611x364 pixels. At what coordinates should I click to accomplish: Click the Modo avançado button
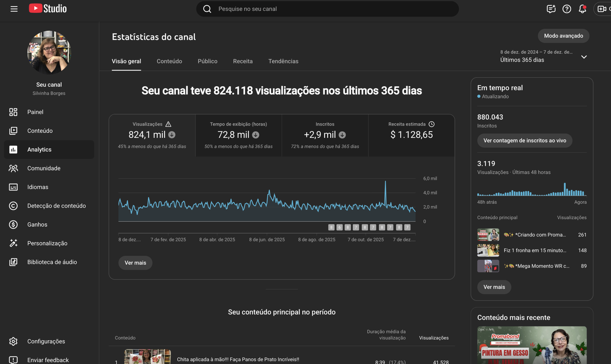click(x=563, y=36)
